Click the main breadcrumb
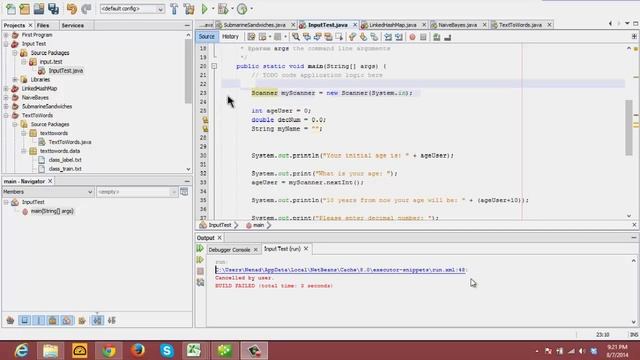640x360 pixels. coord(258,225)
